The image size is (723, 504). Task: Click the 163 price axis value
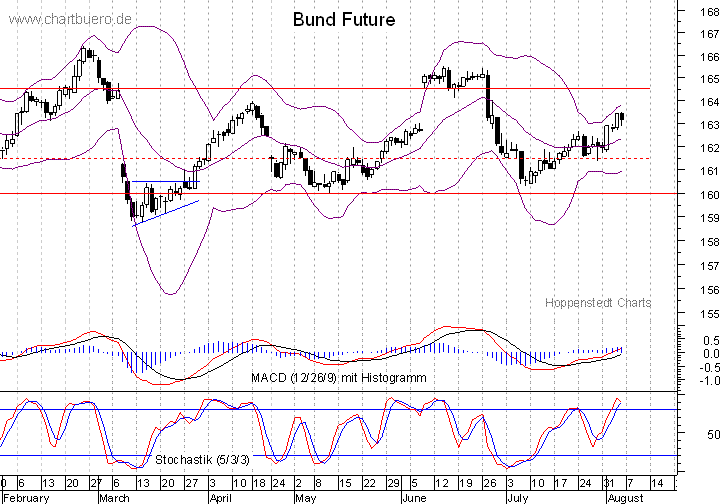(x=709, y=125)
